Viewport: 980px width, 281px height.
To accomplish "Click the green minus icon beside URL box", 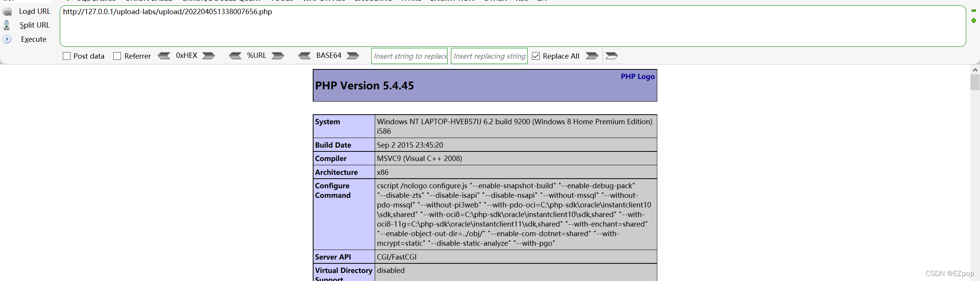I will click(x=973, y=11).
